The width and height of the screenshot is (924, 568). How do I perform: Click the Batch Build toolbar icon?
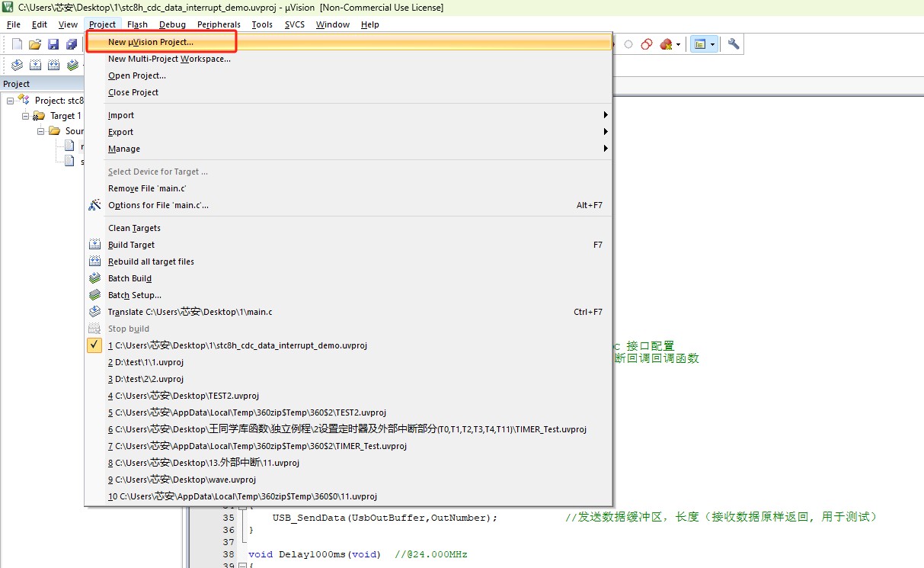[72, 66]
